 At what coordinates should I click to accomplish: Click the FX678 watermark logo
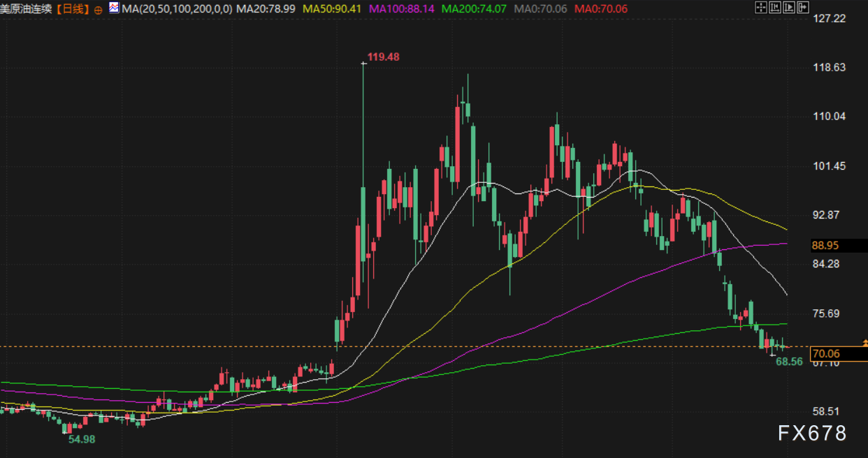(812, 434)
